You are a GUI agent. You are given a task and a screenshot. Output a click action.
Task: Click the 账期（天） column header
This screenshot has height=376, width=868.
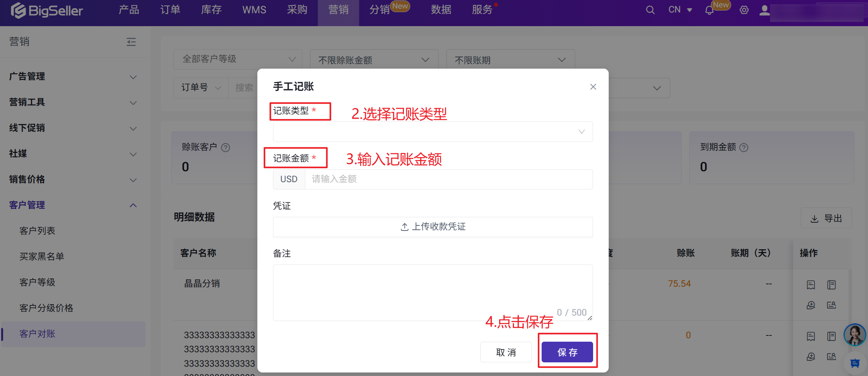tap(751, 253)
